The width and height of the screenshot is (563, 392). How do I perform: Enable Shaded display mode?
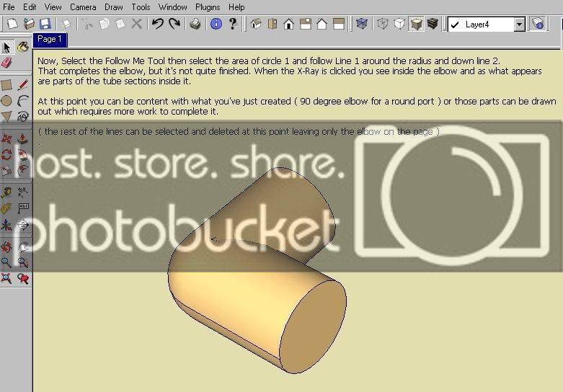[x=416, y=24]
